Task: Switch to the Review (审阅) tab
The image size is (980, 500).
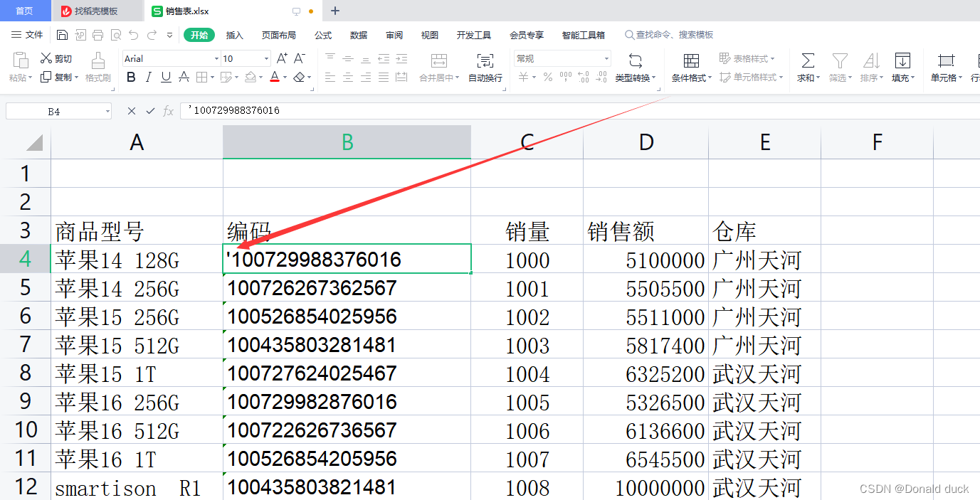Action: (x=394, y=35)
